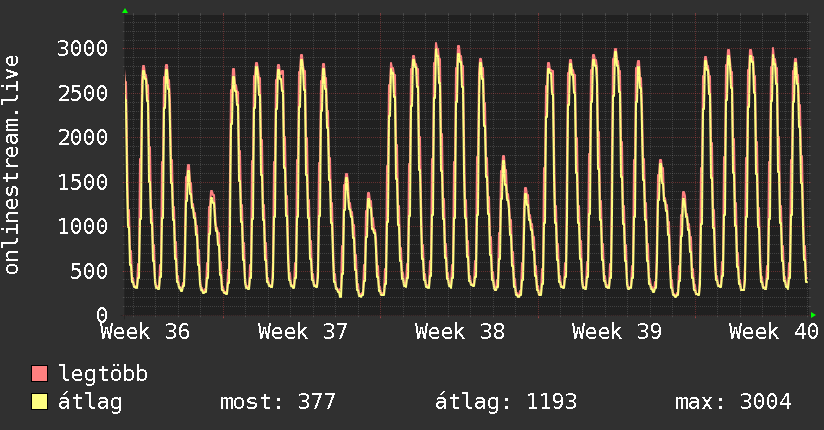Select the Week 37 axis label
This screenshot has height=430, width=824.
click(x=303, y=332)
